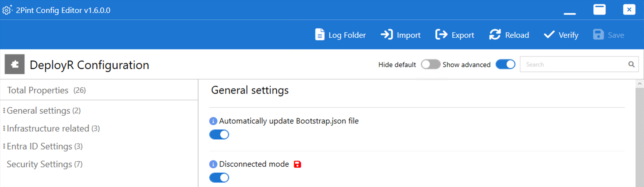Click into the Search input field
This screenshot has height=187, width=644.
click(573, 64)
